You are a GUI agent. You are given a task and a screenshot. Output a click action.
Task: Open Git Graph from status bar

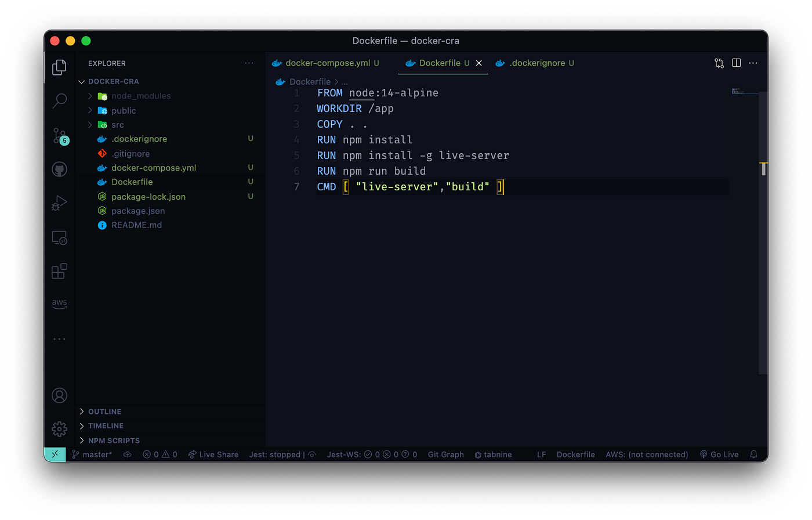445,454
